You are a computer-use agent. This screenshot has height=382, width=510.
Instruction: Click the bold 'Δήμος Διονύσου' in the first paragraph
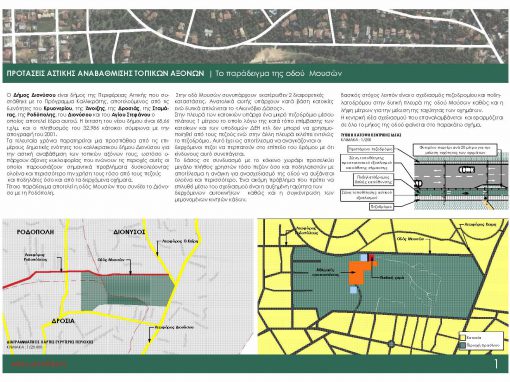pyautogui.click(x=34, y=95)
